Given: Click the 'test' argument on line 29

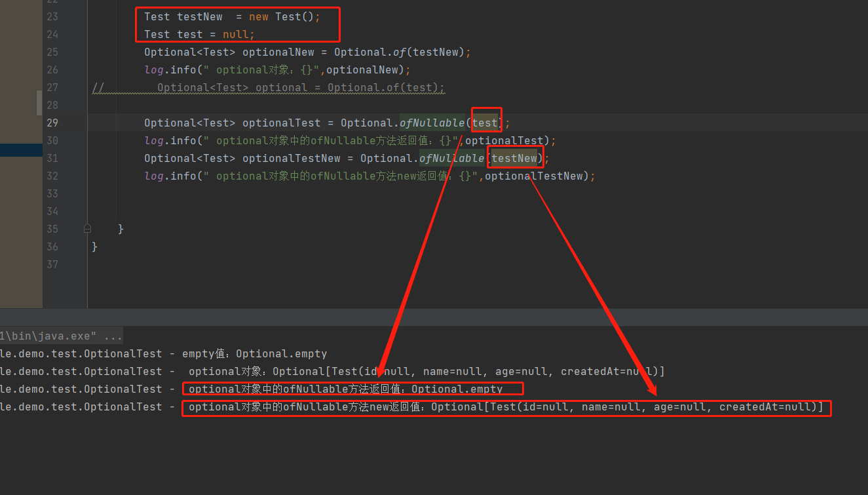Looking at the screenshot, I should [485, 123].
